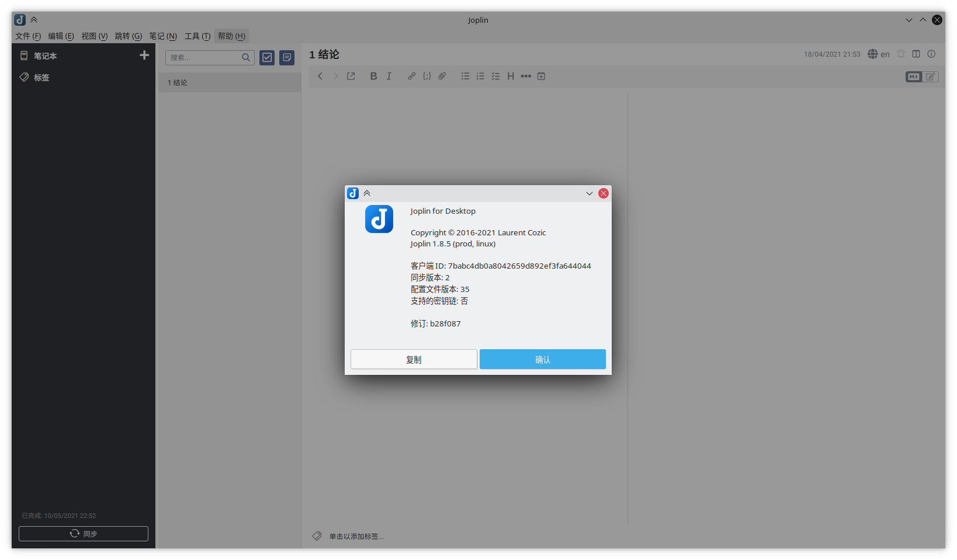Open the 笔记 (N) menu
This screenshot has width=957, height=560.
point(163,36)
